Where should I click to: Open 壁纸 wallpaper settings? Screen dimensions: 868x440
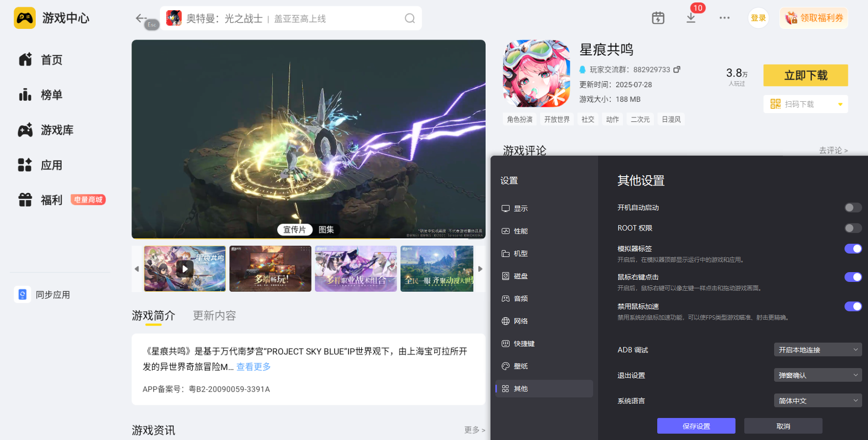(x=544, y=366)
